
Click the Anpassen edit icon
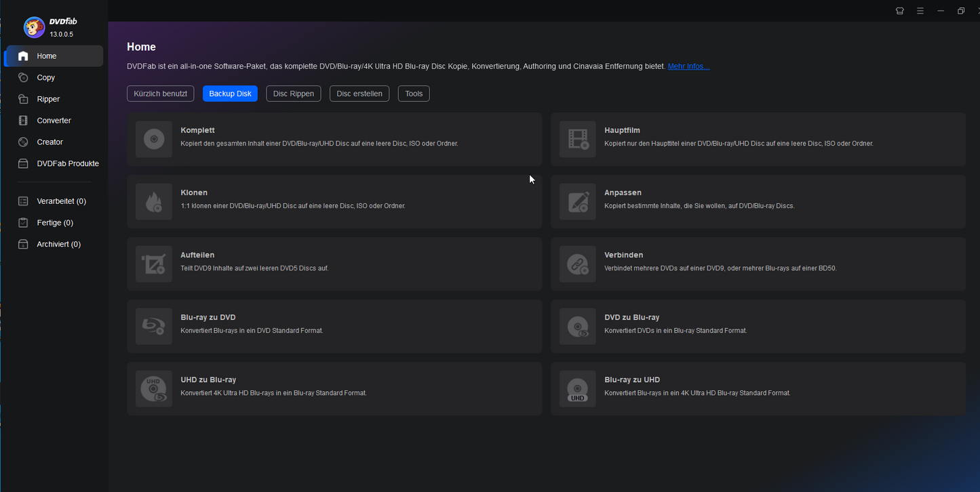pos(578,202)
